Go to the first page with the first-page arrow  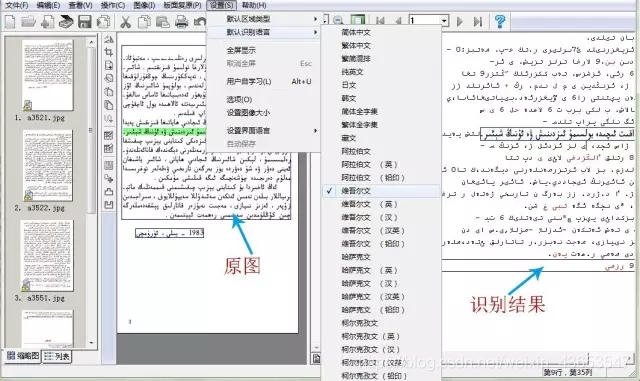point(380,21)
